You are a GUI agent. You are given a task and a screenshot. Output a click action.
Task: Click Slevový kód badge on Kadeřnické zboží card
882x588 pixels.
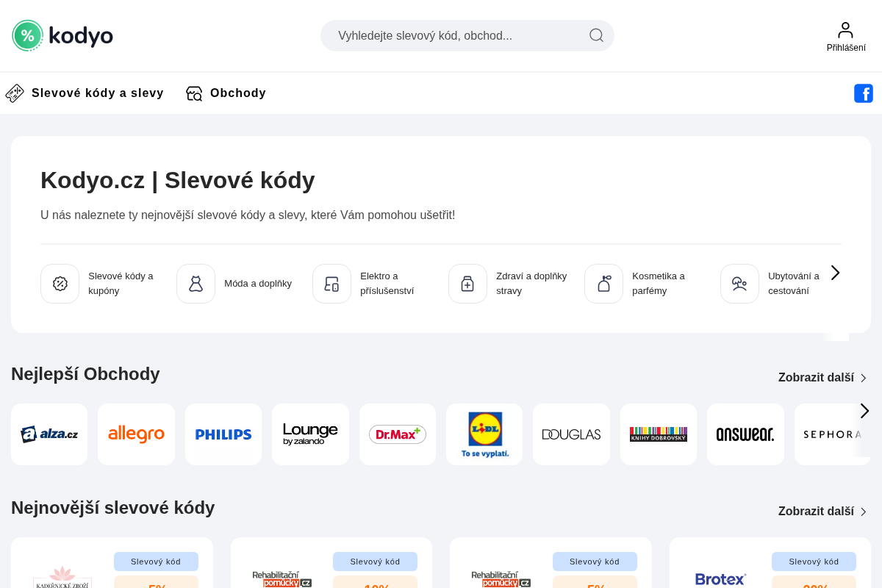coord(156,562)
